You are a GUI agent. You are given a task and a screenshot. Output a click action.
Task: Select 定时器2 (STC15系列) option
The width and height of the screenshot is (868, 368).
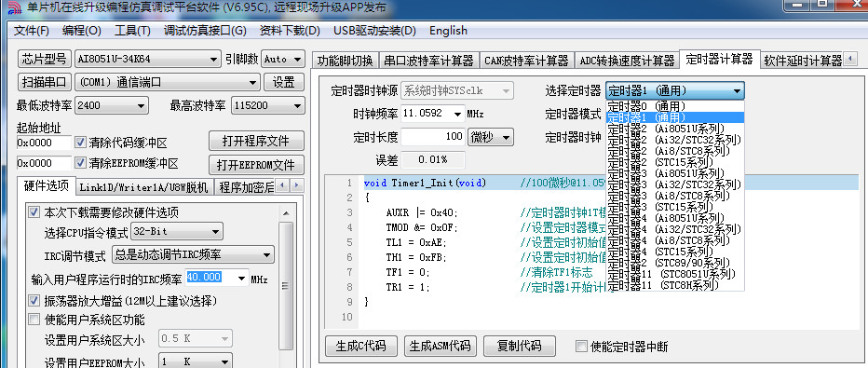pos(675,162)
